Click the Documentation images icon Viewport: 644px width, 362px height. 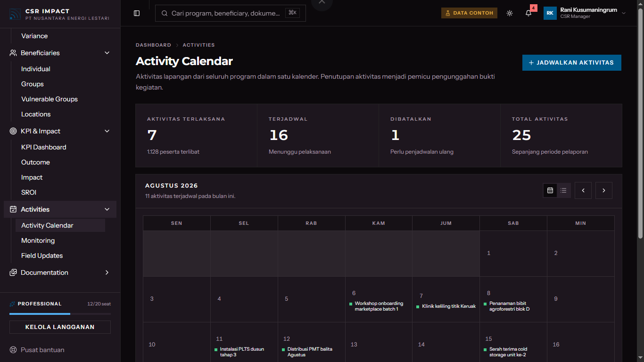tap(13, 272)
